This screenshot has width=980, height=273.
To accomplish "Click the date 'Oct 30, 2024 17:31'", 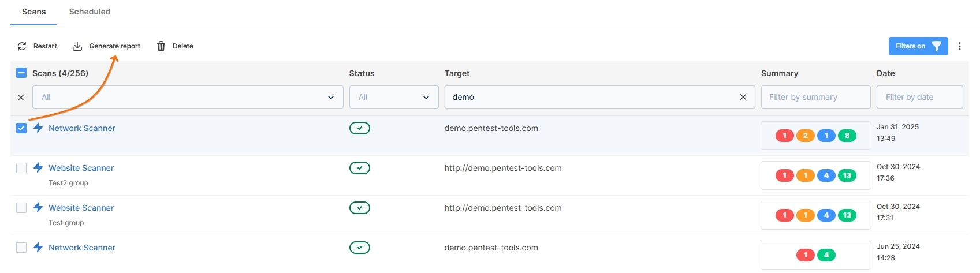I will pos(898,212).
